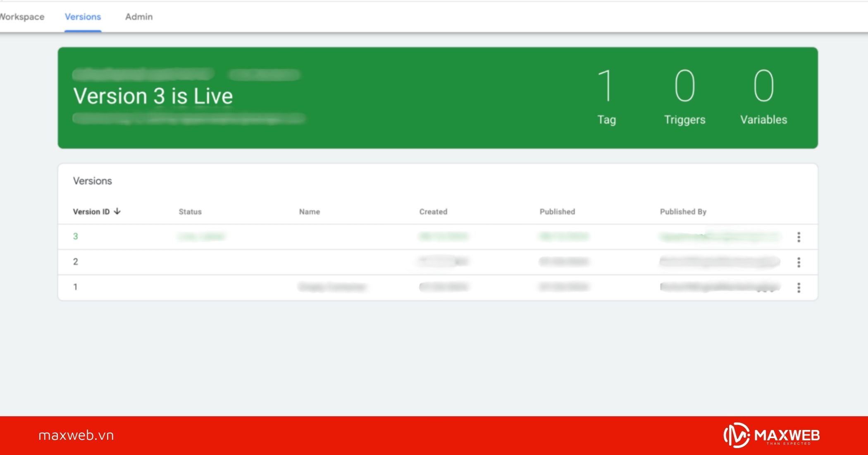Screen dimensions: 868x455
Task: Click the MAXWEB logo in footer
Action: (771, 436)
